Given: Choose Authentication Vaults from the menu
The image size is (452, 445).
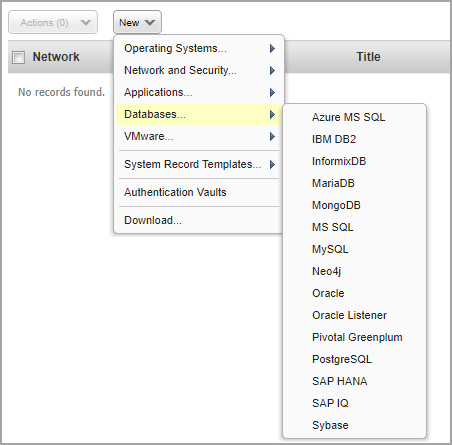Looking at the screenshot, I should [199, 192].
